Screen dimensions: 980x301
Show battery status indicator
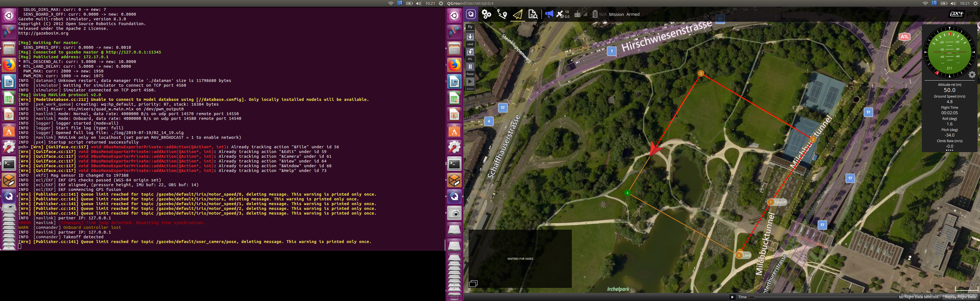click(599, 14)
